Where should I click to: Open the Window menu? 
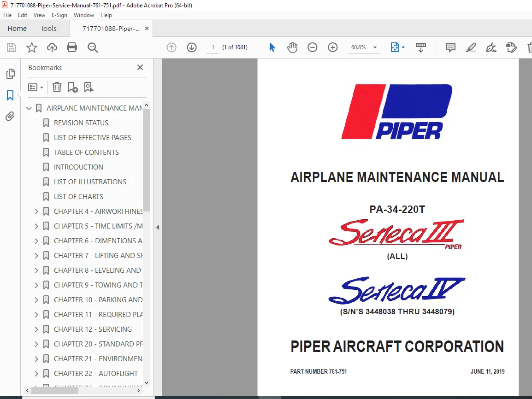pyautogui.click(x=84, y=15)
